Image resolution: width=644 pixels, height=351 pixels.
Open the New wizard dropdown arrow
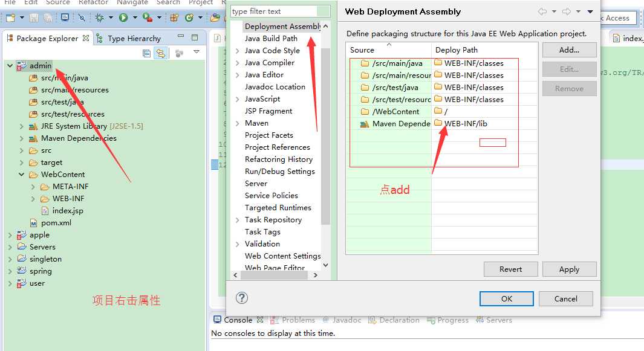22,18
